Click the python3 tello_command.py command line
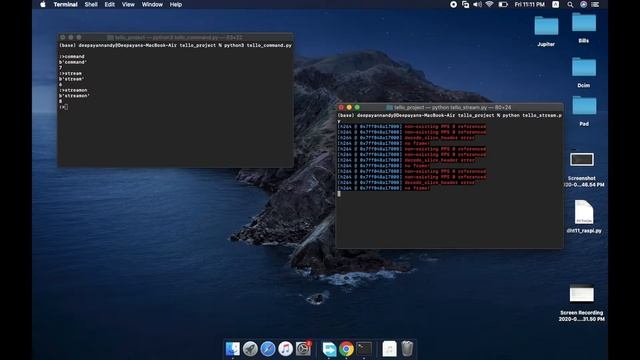 (x=258, y=45)
